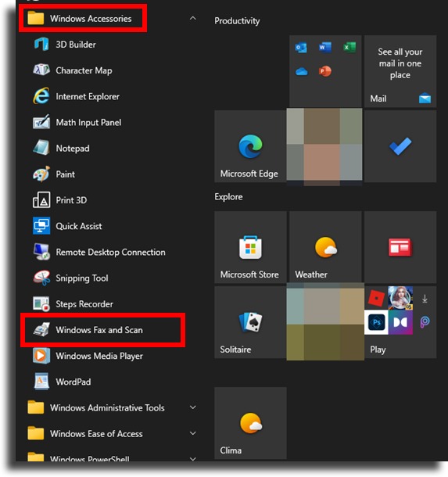
Task: Open Microsoft Edge tile
Action: coord(250,146)
